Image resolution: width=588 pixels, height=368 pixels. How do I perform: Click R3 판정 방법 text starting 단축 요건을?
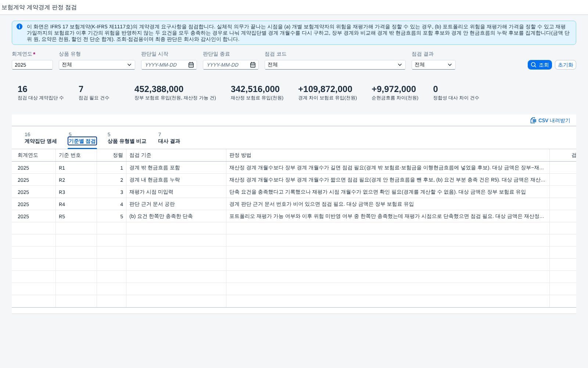[377, 192]
